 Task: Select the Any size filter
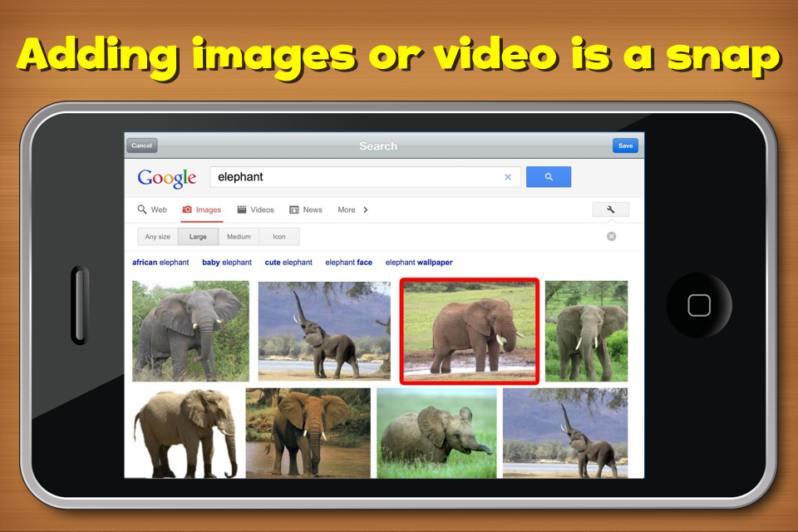[x=158, y=237]
